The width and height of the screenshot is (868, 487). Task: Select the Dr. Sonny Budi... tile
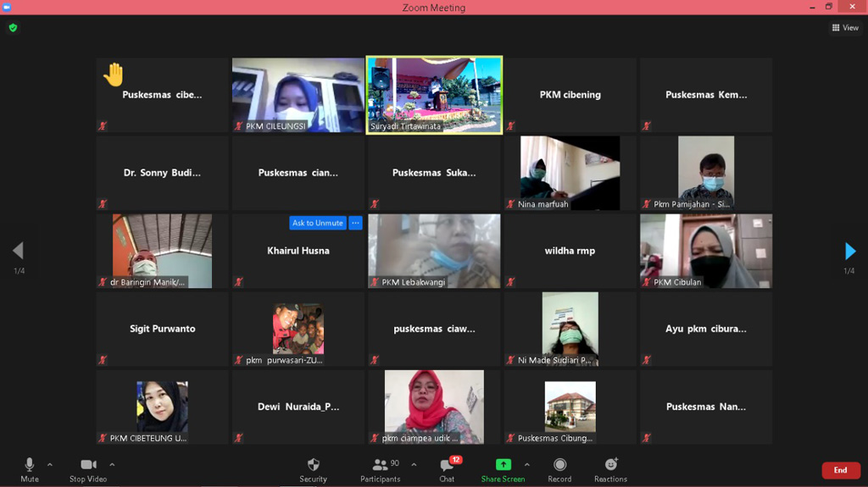(x=162, y=174)
